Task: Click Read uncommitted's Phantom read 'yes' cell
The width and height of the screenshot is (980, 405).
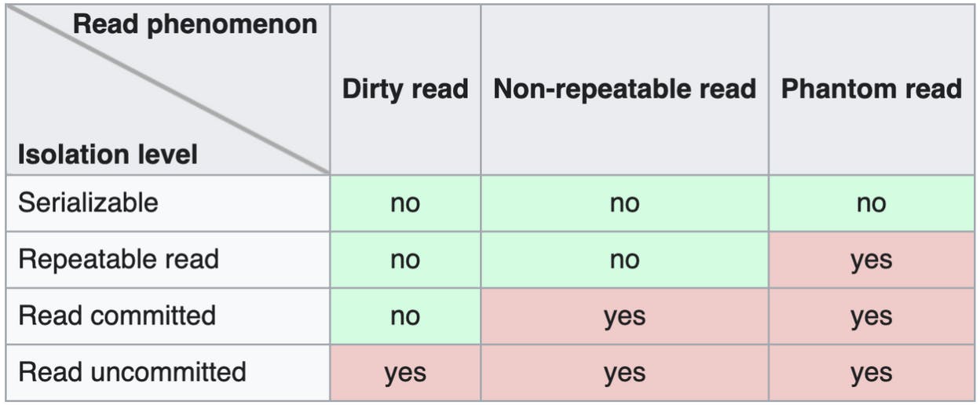Action: point(871,373)
